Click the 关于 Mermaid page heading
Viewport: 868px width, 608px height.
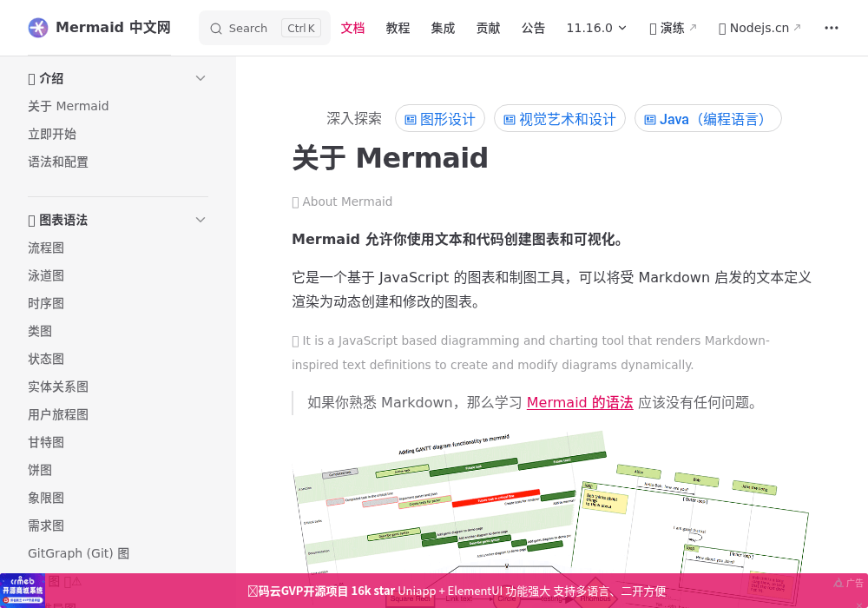[x=390, y=157]
